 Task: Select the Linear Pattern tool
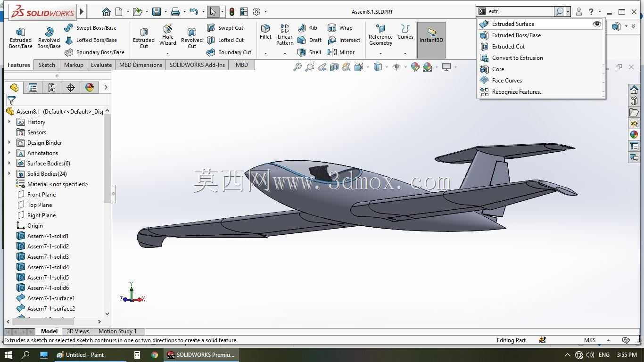(x=285, y=35)
